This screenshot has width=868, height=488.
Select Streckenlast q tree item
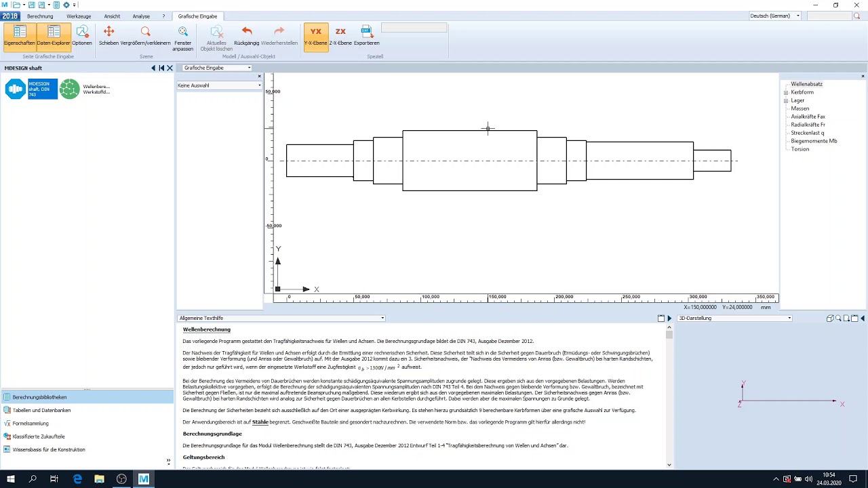(x=807, y=133)
